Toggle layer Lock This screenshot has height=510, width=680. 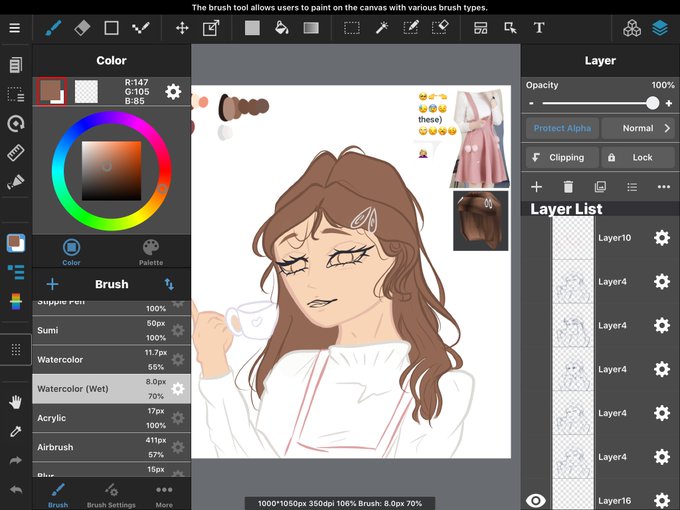638,157
